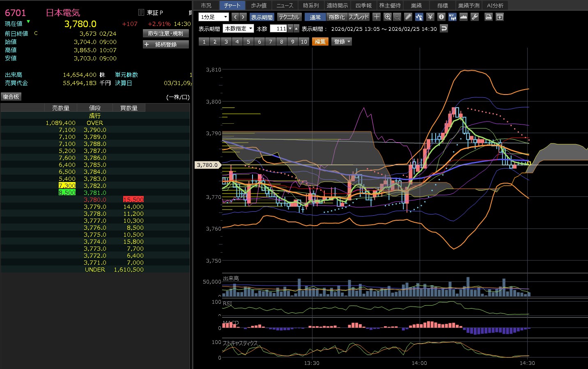Open the 1分足 timeframe dropdown

click(214, 17)
